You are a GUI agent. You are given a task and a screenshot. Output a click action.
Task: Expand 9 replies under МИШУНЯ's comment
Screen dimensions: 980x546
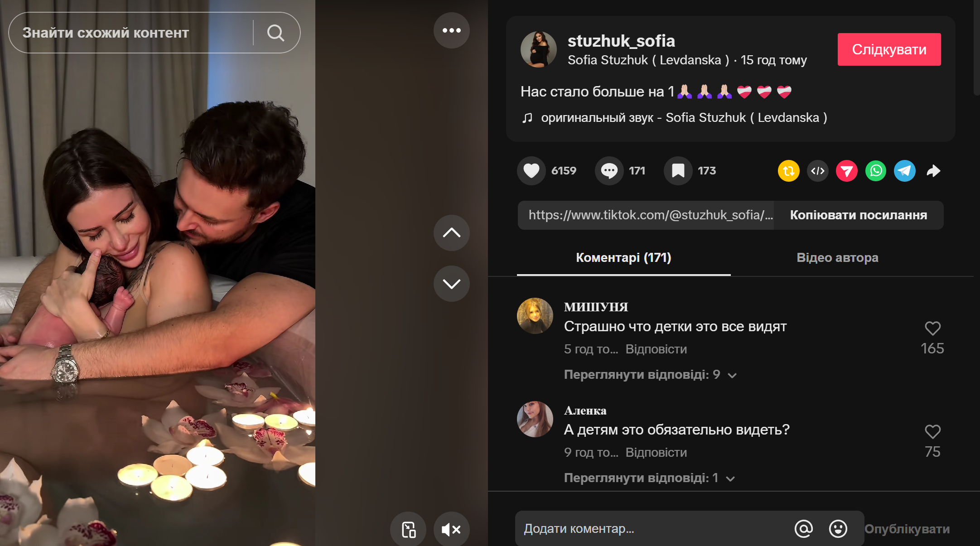[x=650, y=375]
